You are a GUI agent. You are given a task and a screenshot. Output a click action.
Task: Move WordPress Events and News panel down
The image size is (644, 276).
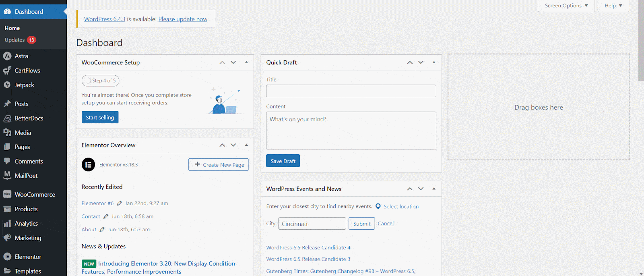[421, 189]
